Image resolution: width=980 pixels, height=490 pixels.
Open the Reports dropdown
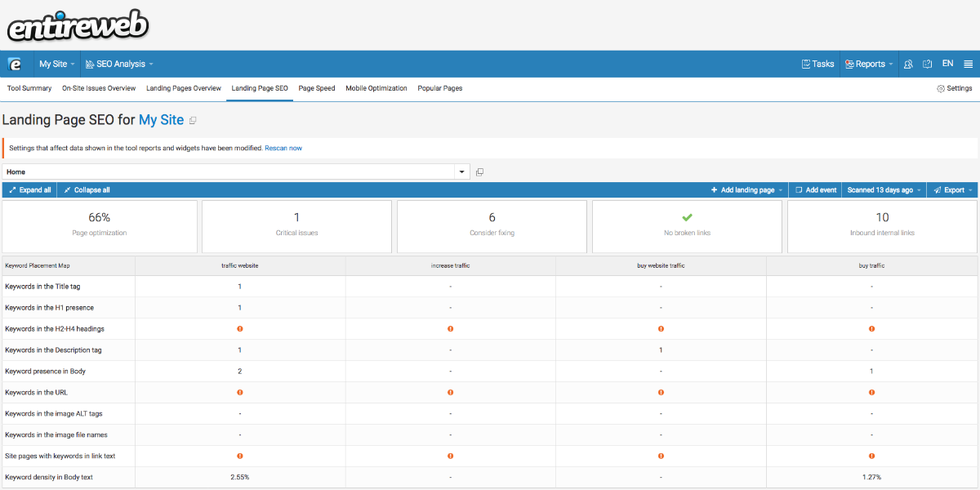[x=869, y=64]
